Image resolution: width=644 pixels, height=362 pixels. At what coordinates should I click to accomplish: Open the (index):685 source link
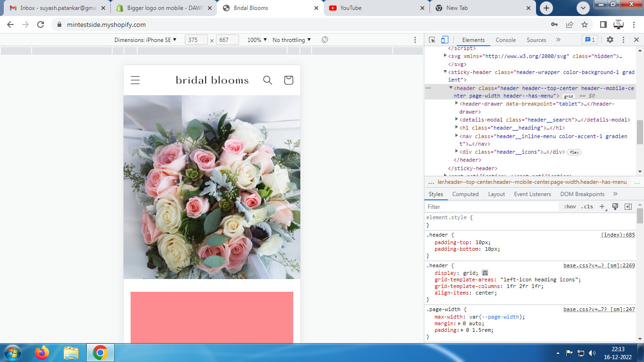[618, 235]
